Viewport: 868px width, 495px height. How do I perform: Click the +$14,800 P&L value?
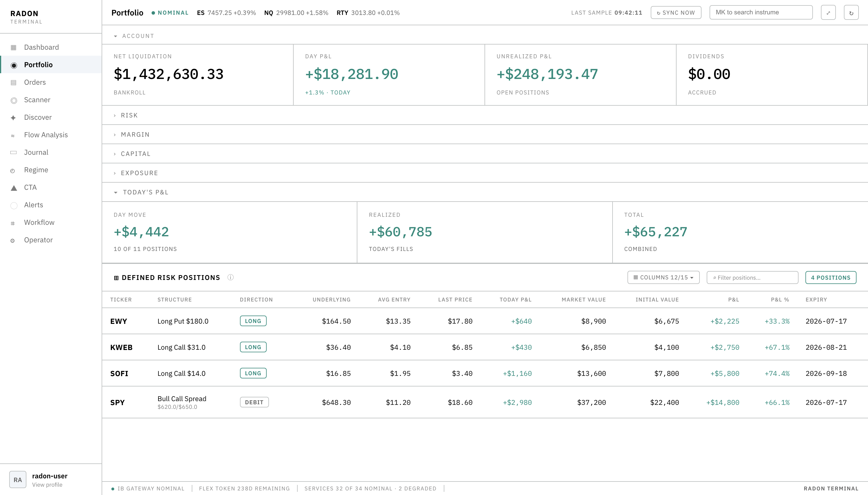(x=723, y=403)
